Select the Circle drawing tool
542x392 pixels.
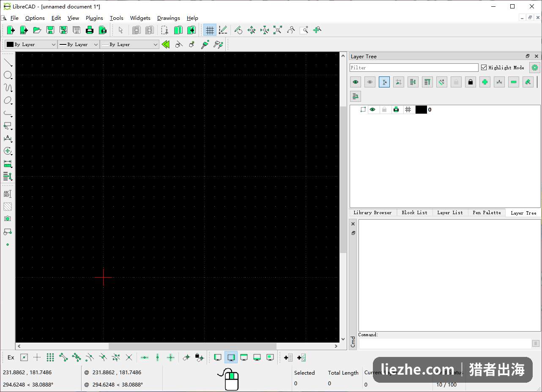click(8, 75)
